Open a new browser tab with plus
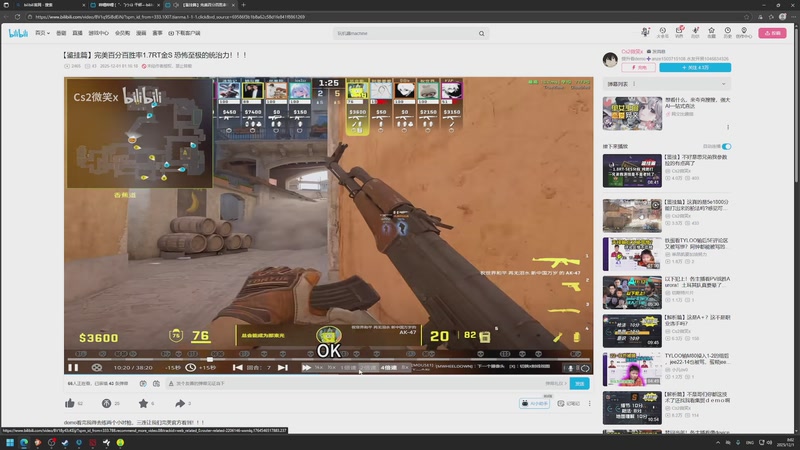This screenshot has height=450, width=800. click(243, 5)
